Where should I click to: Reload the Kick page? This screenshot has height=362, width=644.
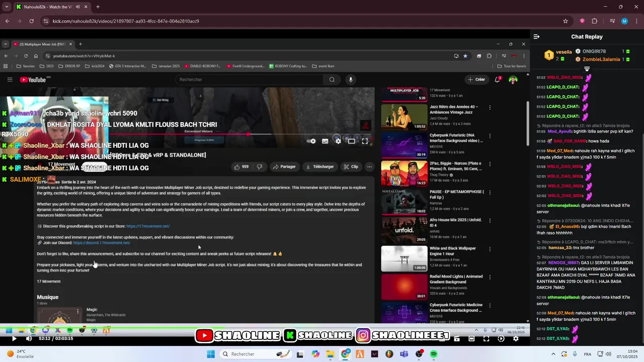pyautogui.click(x=31, y=21)
